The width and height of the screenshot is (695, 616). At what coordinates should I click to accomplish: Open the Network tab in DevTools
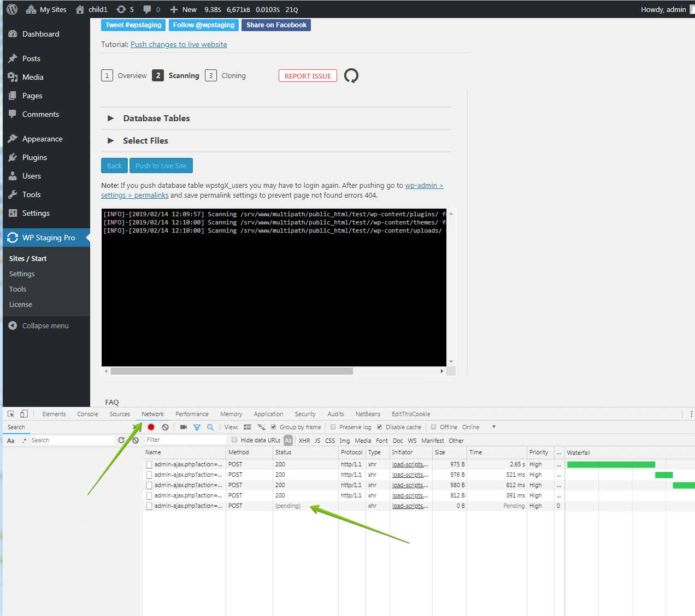click(x=152, y=414)
